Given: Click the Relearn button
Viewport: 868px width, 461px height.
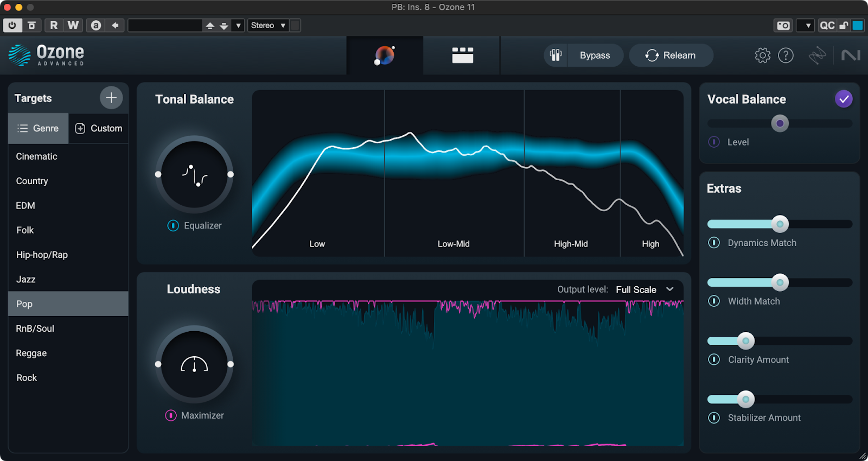Looking at the screenshot, I should tap(671, 55).
